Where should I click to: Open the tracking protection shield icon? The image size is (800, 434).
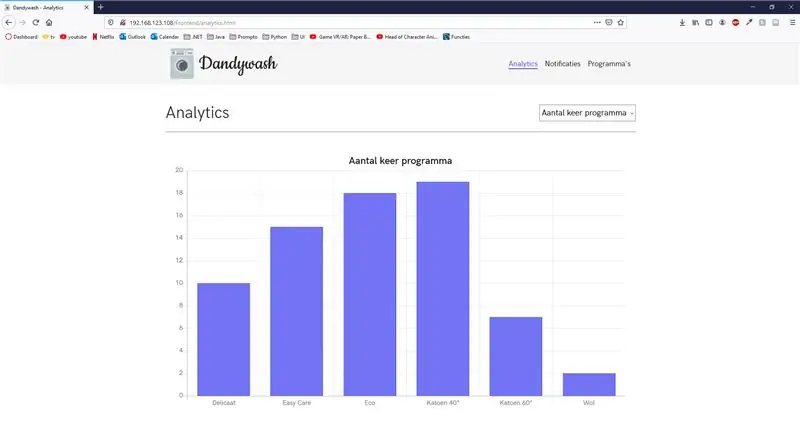pos(111,22)
